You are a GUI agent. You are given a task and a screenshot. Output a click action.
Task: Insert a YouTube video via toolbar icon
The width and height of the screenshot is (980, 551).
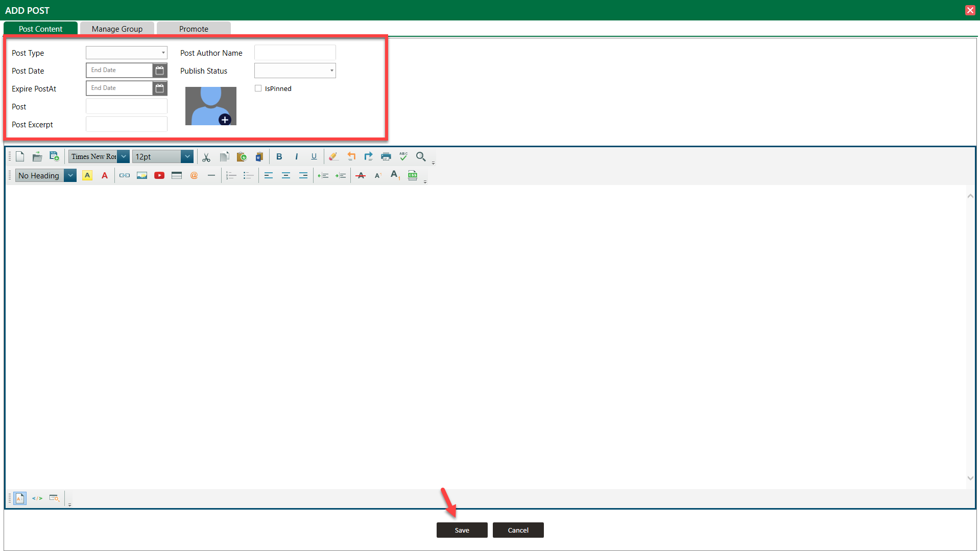159,176
